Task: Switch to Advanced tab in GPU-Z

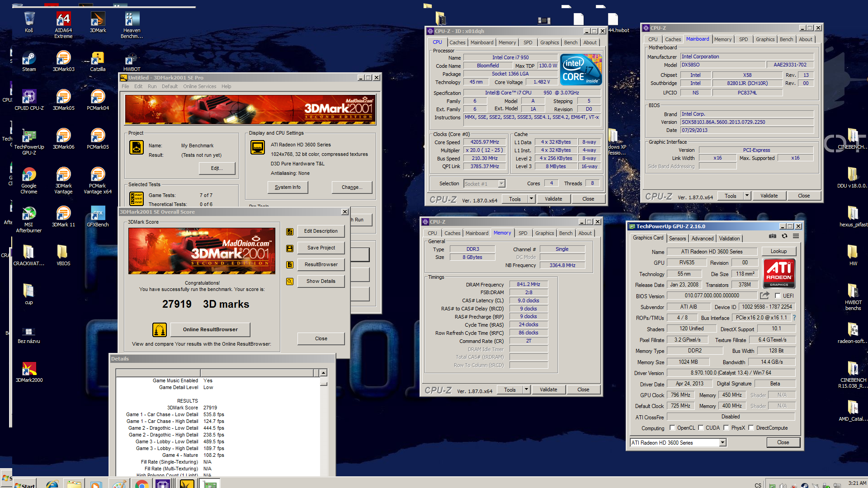Action: (x=703, y=239)
